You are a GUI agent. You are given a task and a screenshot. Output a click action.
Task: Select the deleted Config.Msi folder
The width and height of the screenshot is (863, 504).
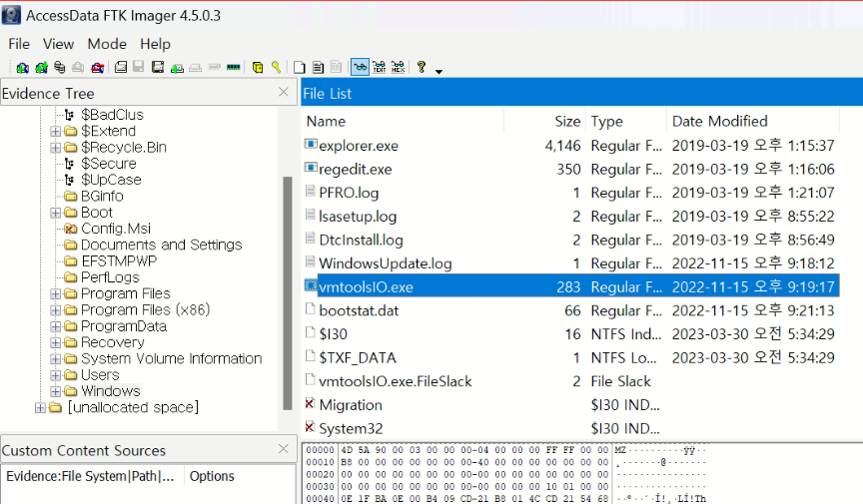pos(116,229)
